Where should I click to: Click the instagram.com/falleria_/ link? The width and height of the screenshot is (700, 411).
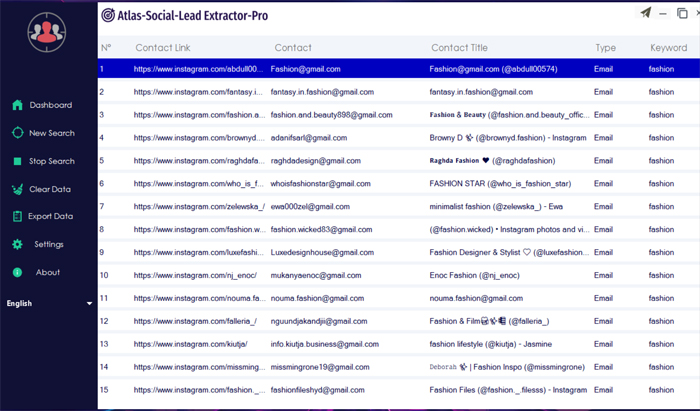195,321
